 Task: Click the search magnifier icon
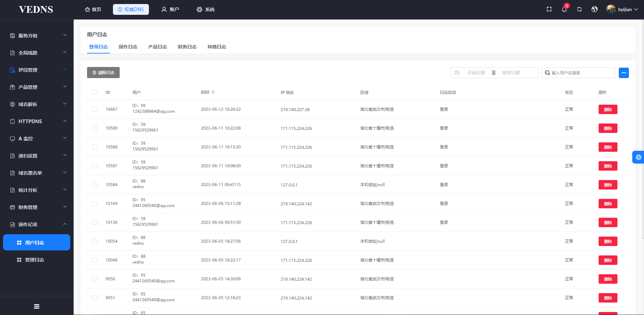[548, 73]
